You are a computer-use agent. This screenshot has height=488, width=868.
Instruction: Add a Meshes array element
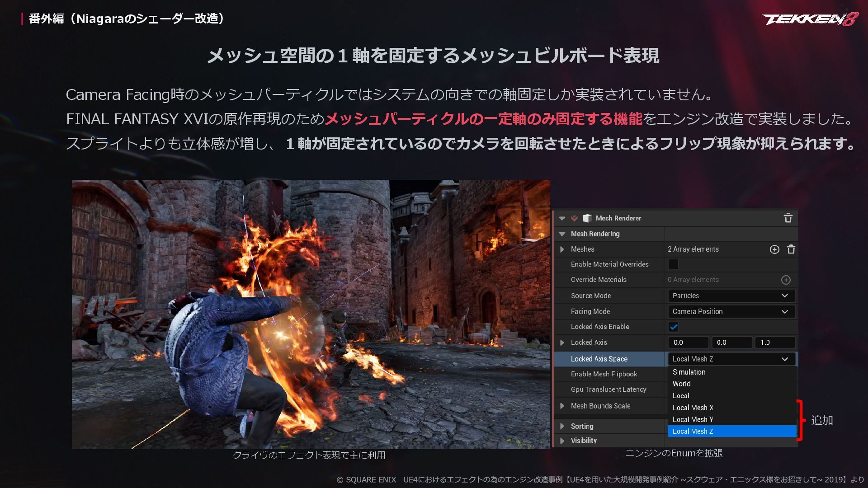(x=774, y=249)
